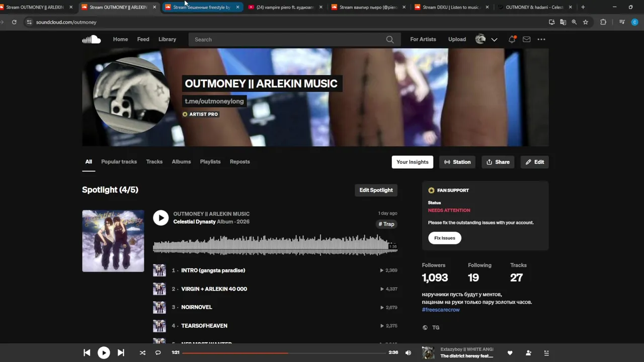Viewport: 644px width, 362px height.
Task: Switch to the Playlists tab
Action: point(210,162)
